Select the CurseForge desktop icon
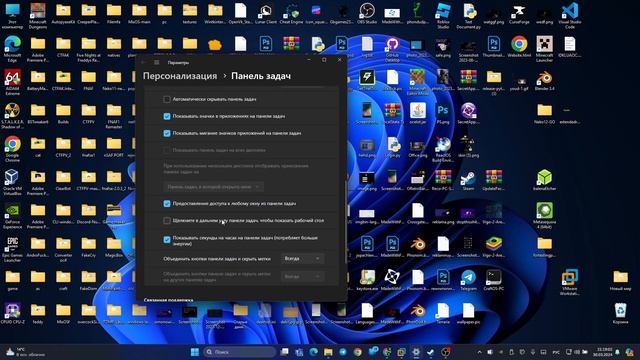Screen dimensions: 640x360 tap(519, 14)
